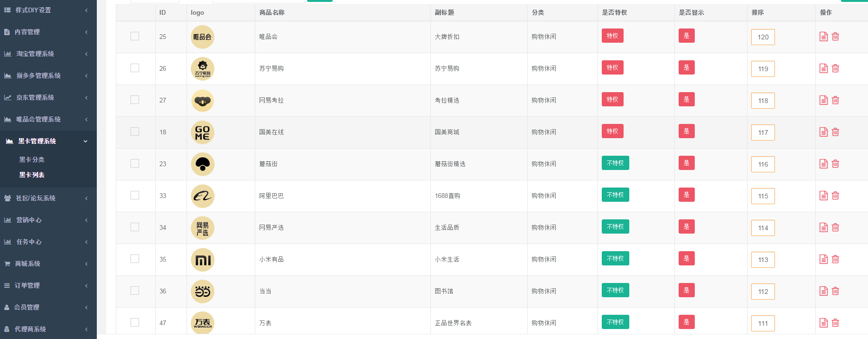Select the 网易严选 row checkbox
The width and height of the screenshot is (868, 339).
135,227
